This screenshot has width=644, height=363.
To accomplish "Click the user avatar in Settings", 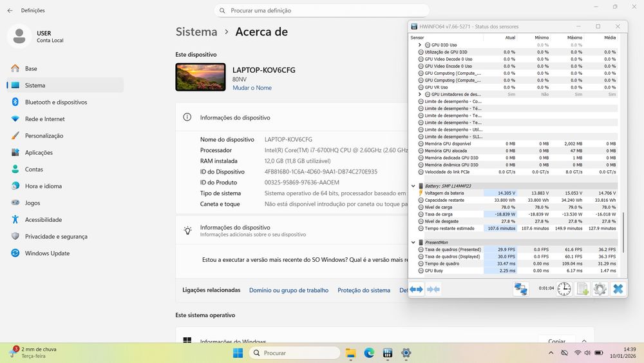I will 19,36.
